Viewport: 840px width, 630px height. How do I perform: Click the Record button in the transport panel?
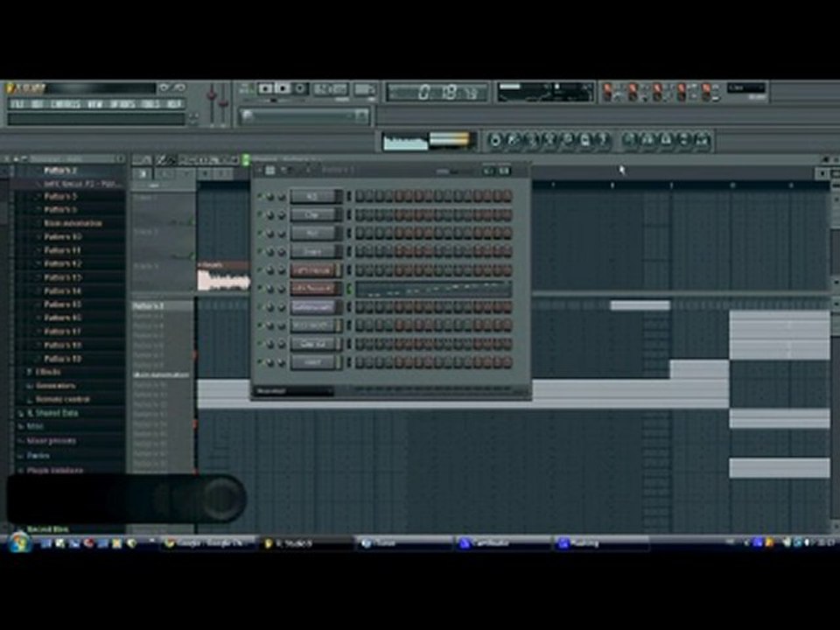(300, 88)
